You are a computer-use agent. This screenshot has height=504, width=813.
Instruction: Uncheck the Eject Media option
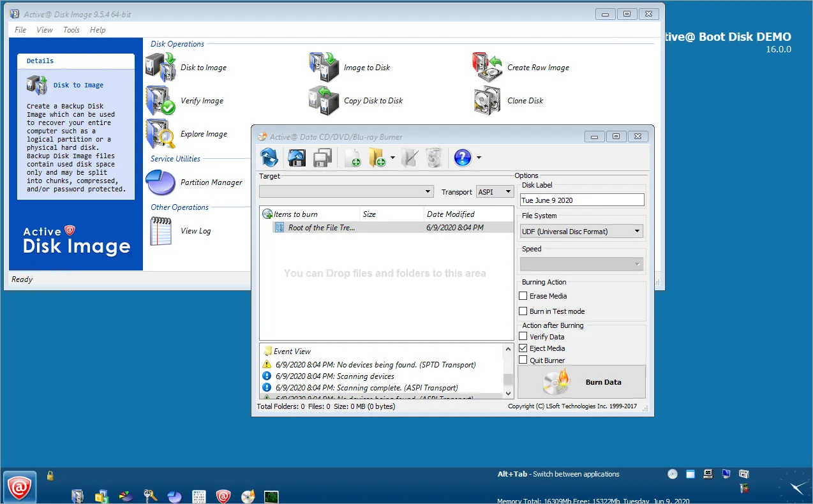point(523,348)
